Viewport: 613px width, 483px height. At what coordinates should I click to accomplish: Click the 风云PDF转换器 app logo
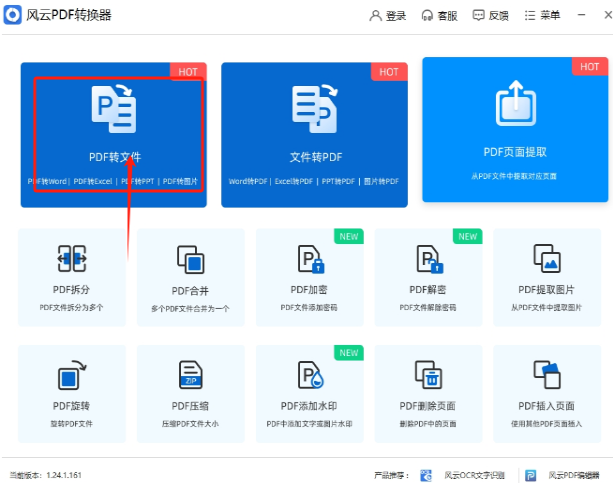tap(13, 15)
